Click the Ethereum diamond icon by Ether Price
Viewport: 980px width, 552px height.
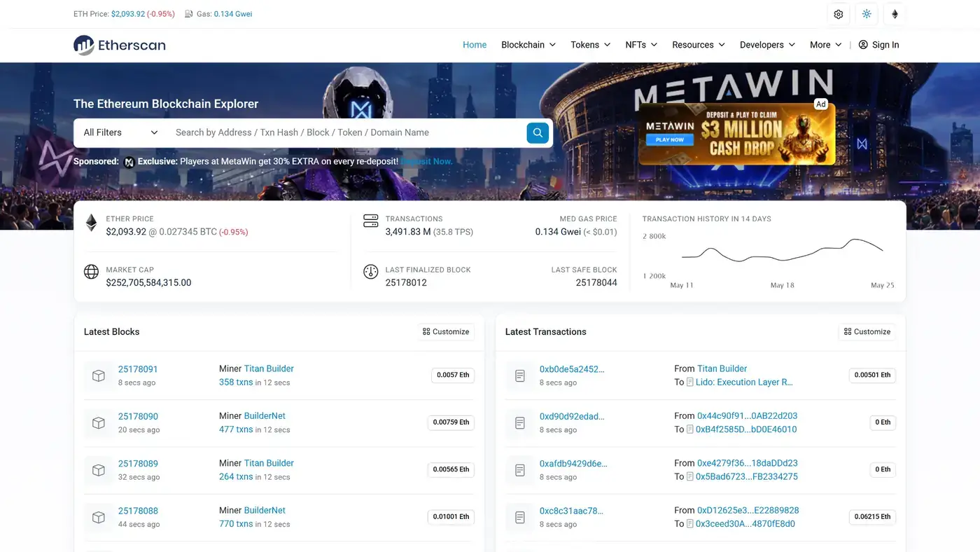click(91, 223)
